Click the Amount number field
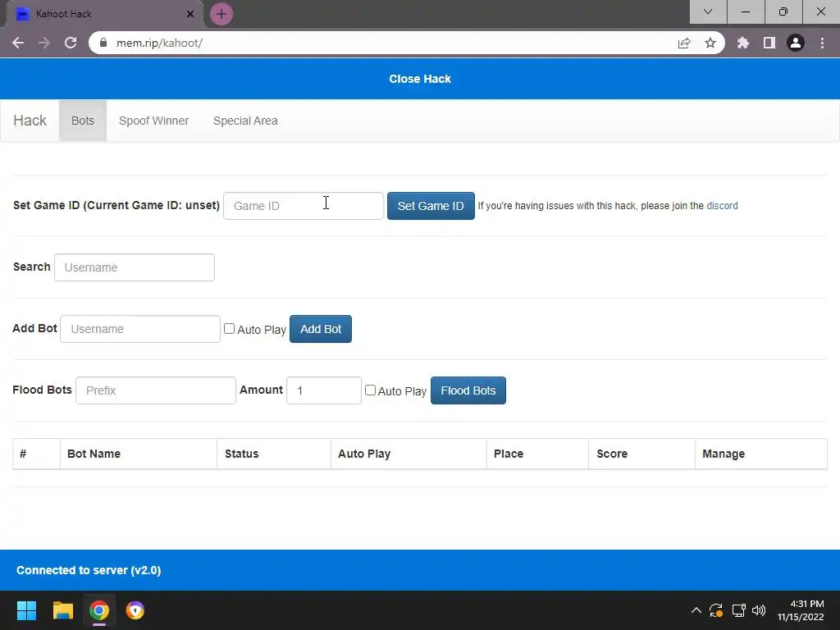This screenshot has height=630, width=840. coord(324,390)
